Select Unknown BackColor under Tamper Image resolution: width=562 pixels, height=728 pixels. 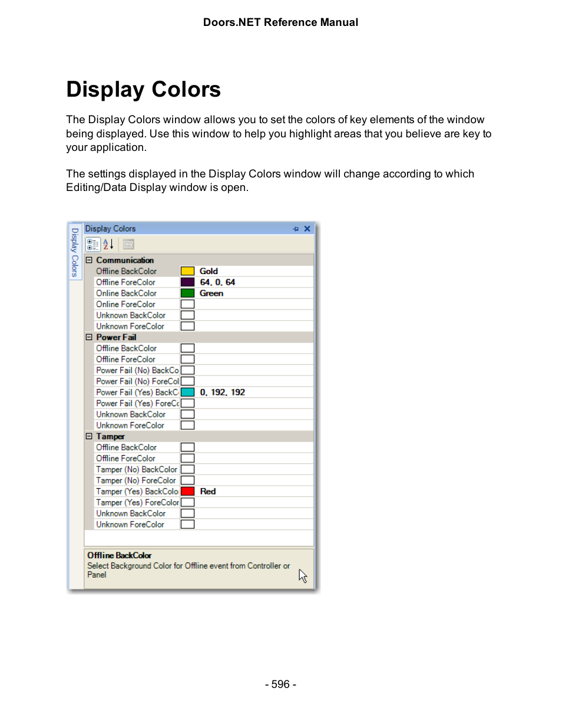coord(136,513)
